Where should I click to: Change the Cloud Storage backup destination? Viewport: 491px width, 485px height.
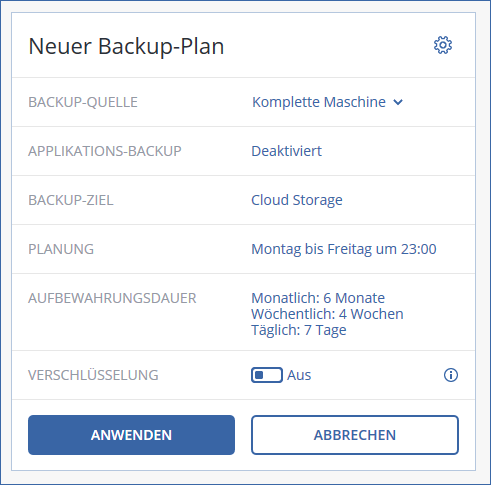point(297,200)
